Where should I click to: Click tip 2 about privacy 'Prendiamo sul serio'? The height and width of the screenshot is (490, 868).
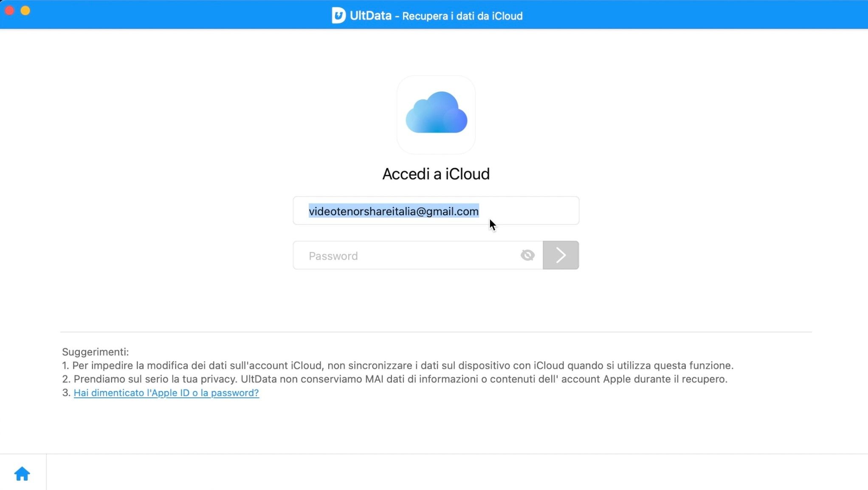click(395, 379)
